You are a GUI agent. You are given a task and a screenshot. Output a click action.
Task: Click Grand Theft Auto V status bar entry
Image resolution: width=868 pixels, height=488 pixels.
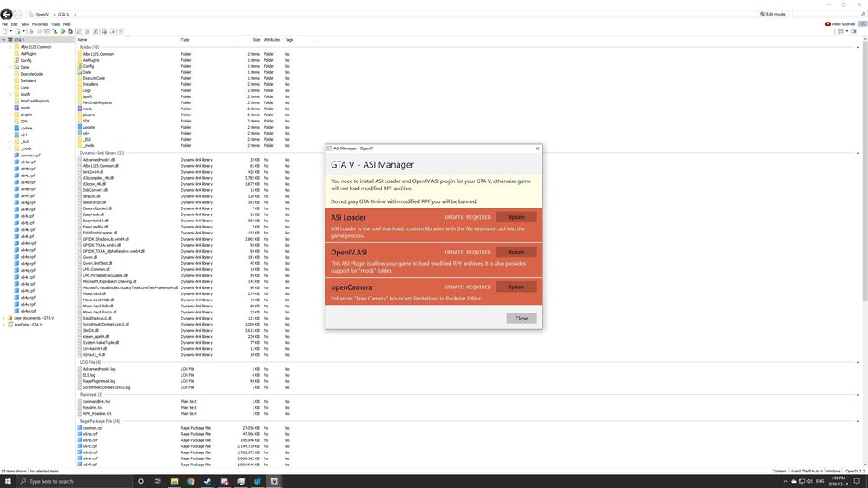pyautogui.click(x=806, y=471)
